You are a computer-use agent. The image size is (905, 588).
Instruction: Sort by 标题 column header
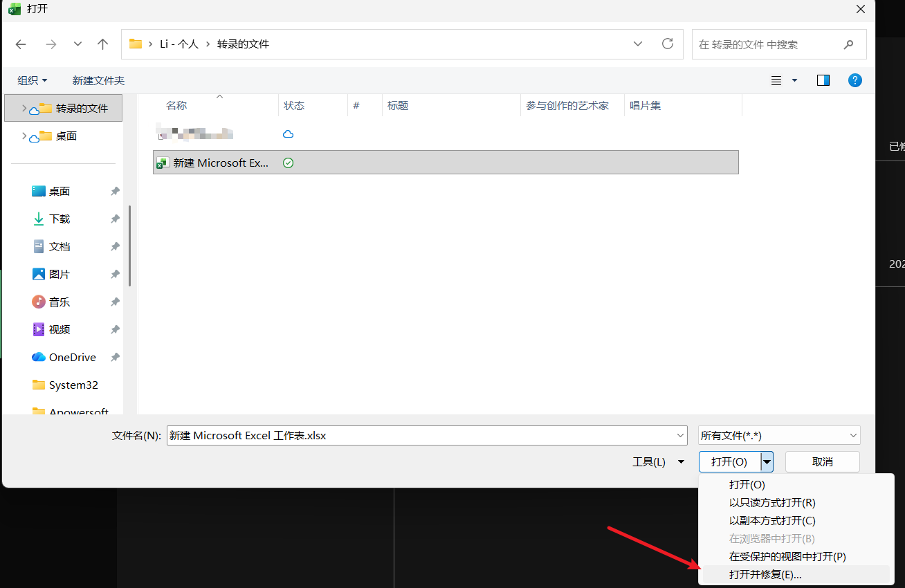(398, 105)
